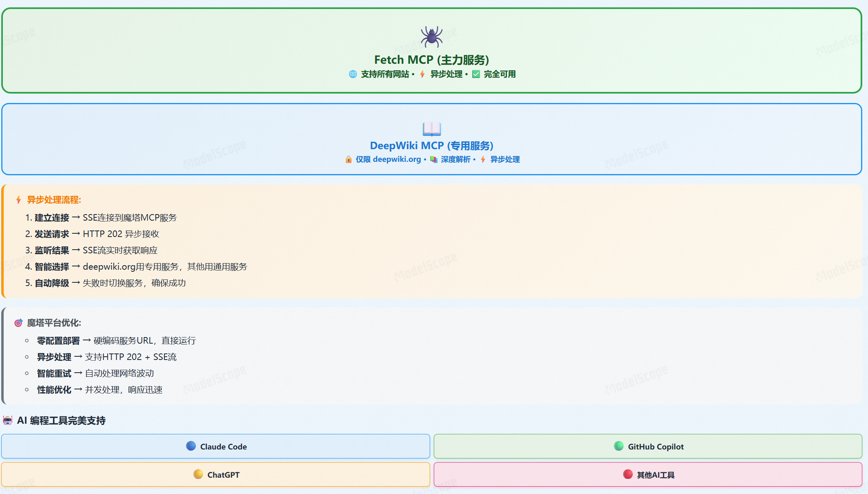This screenshot has width=868, height=494.
Task: Click the 深度解析 label
Action: (x=455, y=159)
